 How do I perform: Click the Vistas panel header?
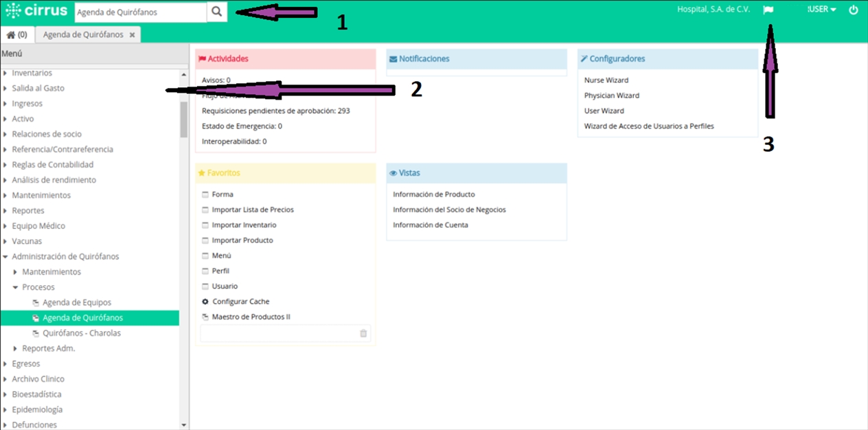click(x=477, y=173)
